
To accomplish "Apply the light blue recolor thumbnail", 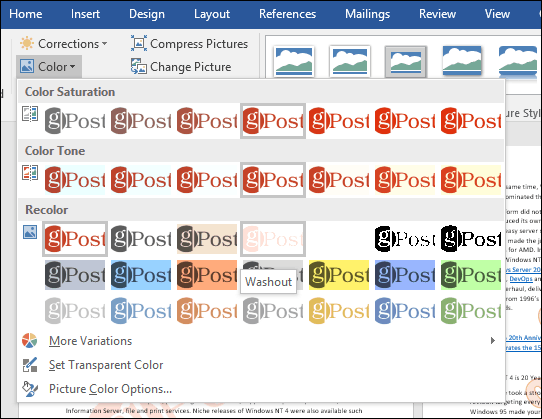I will coord(141,311).
